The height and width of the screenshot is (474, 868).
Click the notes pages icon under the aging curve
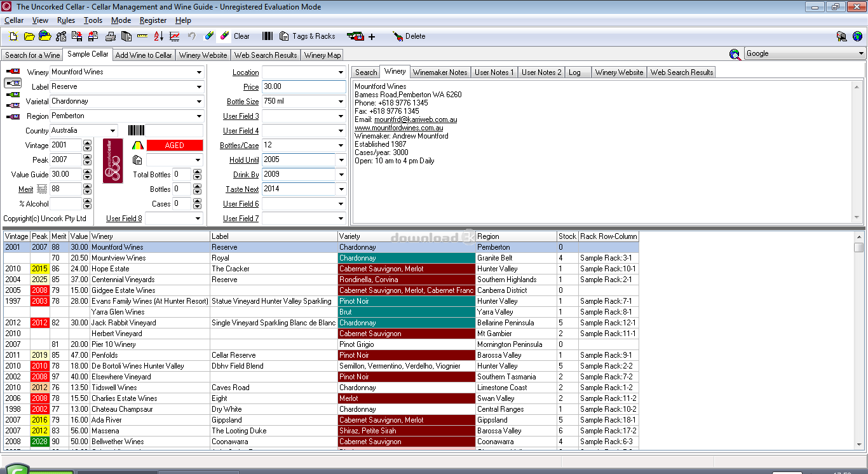[138, 160]
